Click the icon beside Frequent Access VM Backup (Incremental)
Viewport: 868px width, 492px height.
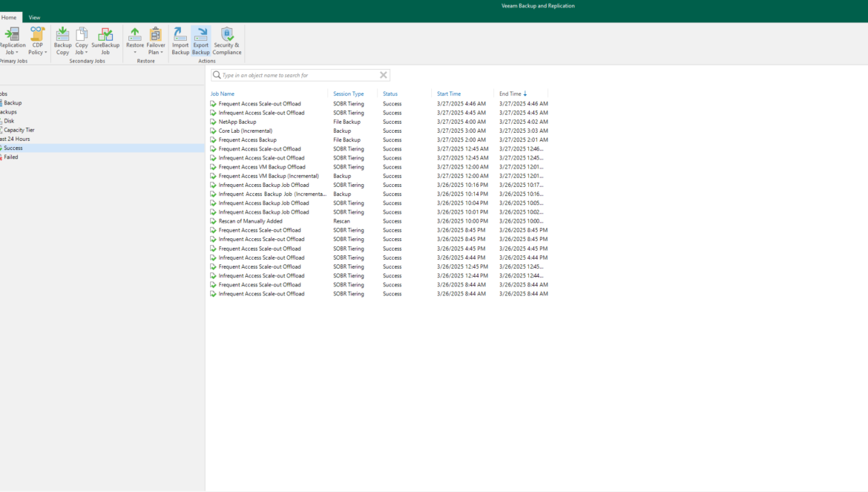(213, 176)
